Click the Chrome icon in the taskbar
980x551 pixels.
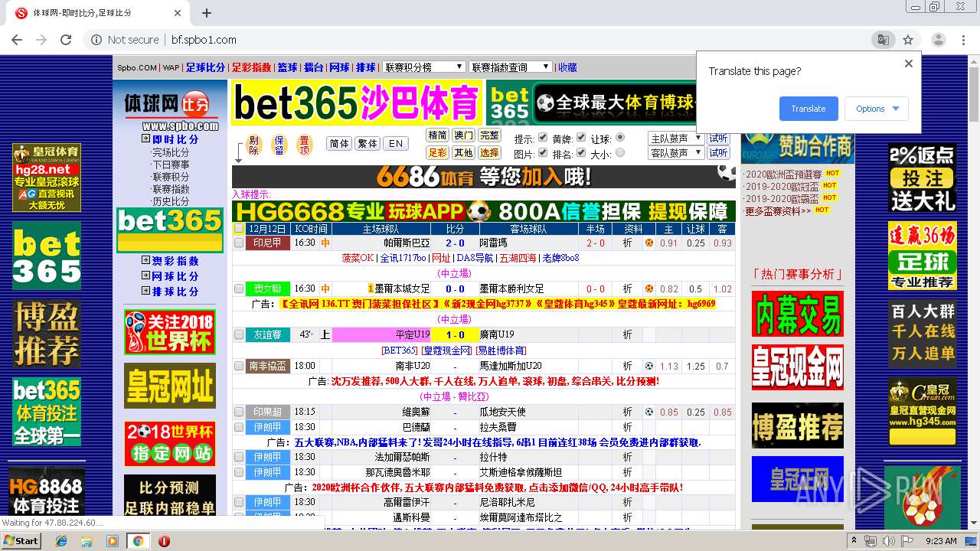pyautogui.click(x=138, y=541)
